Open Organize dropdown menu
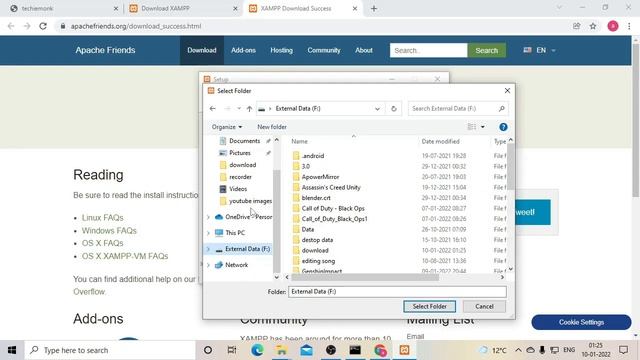 coord(227,127)
